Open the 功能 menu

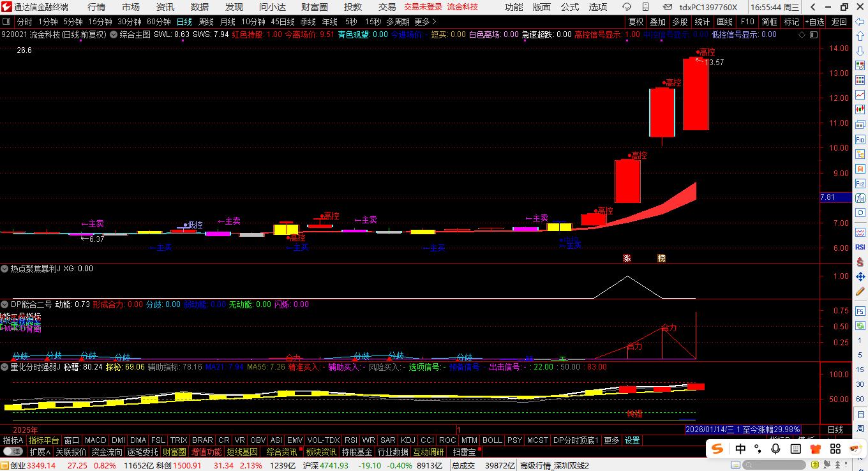514,7
